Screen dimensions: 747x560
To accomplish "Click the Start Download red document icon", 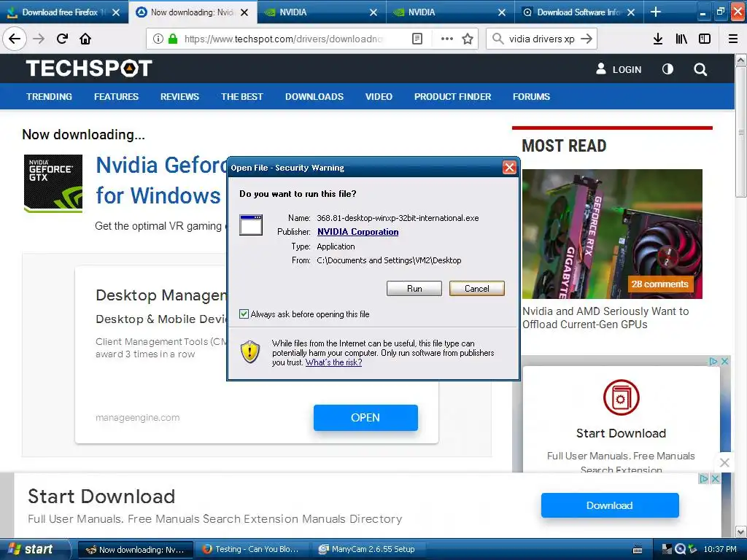I will [622, 397].
